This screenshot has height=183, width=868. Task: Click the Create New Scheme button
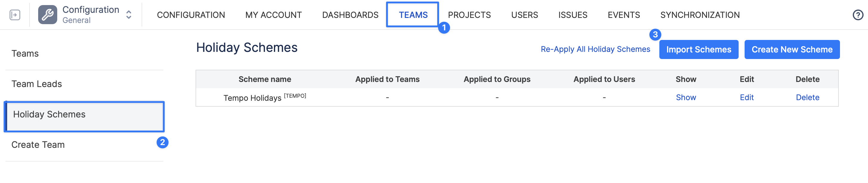click(792, 49)
